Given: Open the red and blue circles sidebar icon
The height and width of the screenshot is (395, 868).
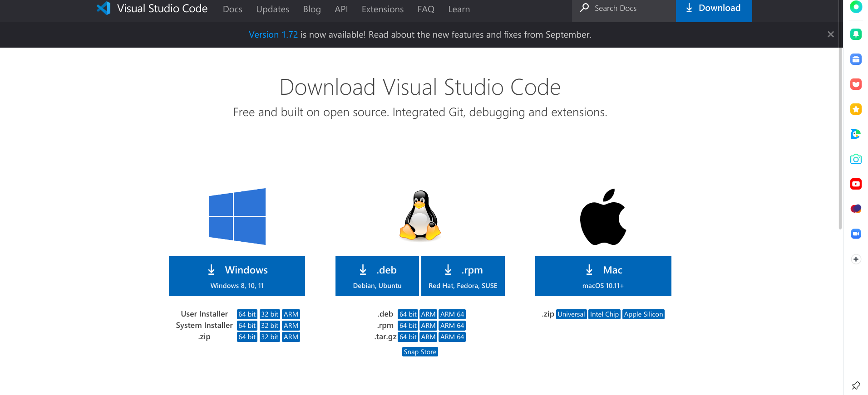Looking at the screenshot, I should [856, 209].
